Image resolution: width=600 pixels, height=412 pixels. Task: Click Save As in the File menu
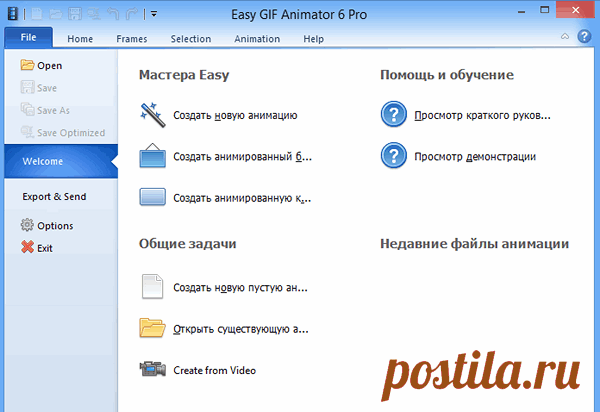click(53, 111)
